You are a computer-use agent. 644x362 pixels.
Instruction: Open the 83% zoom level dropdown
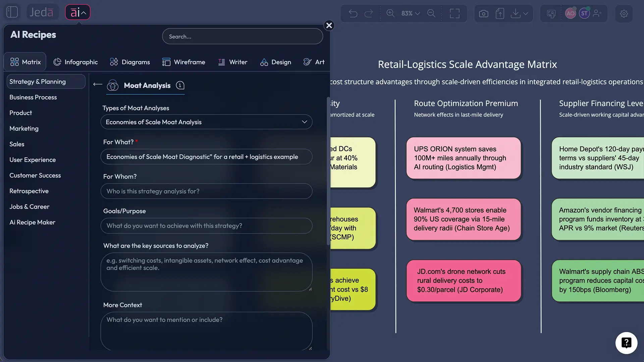click(411, 13)
